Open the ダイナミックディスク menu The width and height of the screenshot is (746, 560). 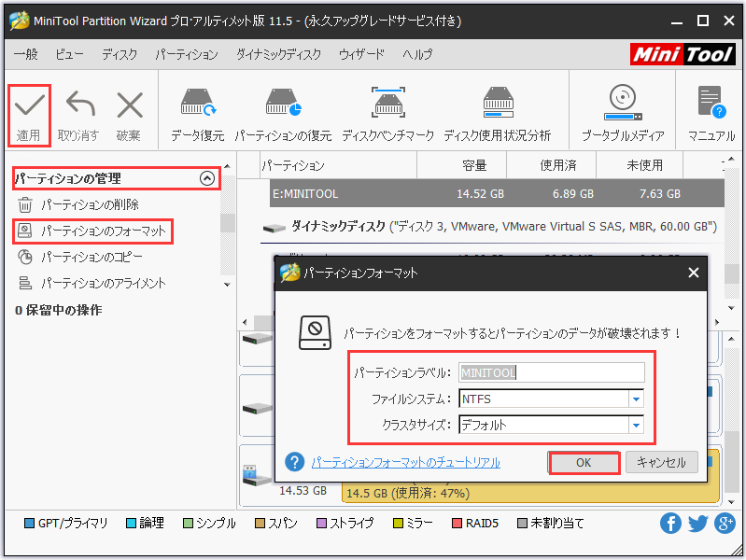279,54
